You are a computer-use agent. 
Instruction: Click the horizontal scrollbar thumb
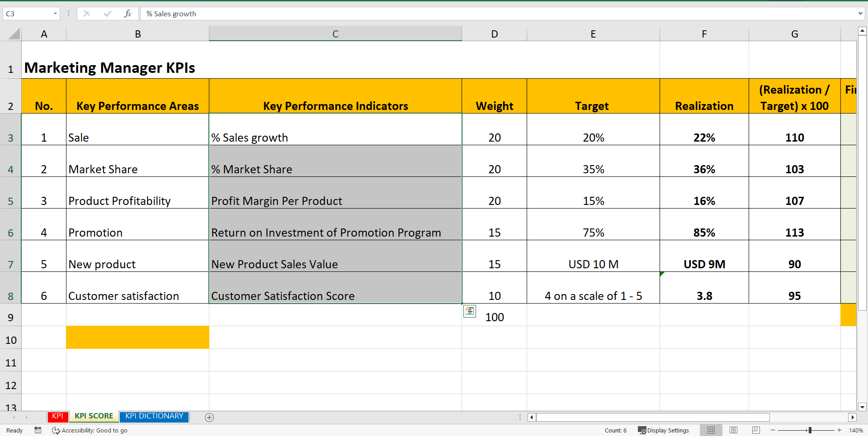pyautogui.click(x=653, y=417)
